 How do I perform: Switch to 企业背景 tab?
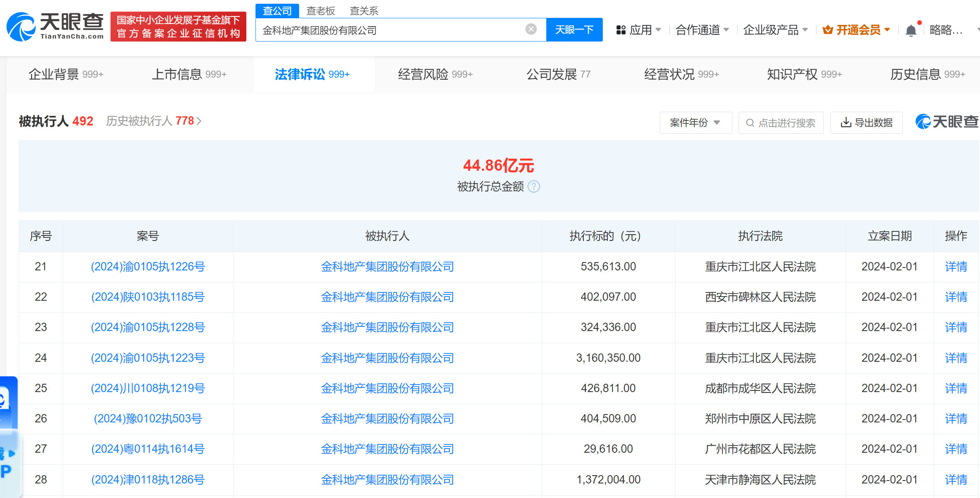tap(66, 74)
